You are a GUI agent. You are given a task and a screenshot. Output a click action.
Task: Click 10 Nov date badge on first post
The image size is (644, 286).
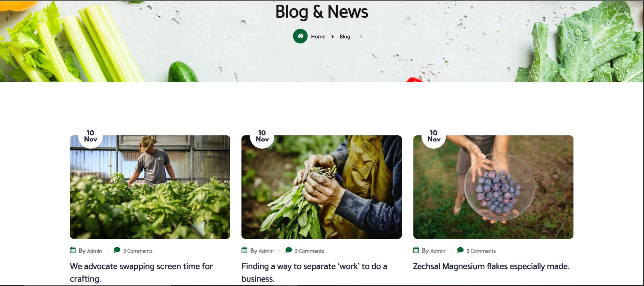click(91, 136)
